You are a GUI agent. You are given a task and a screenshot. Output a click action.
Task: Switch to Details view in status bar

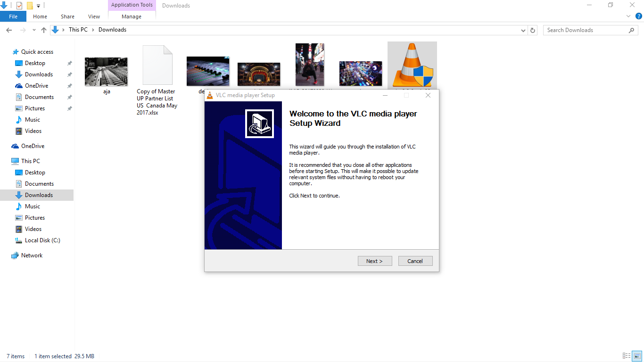627,356
